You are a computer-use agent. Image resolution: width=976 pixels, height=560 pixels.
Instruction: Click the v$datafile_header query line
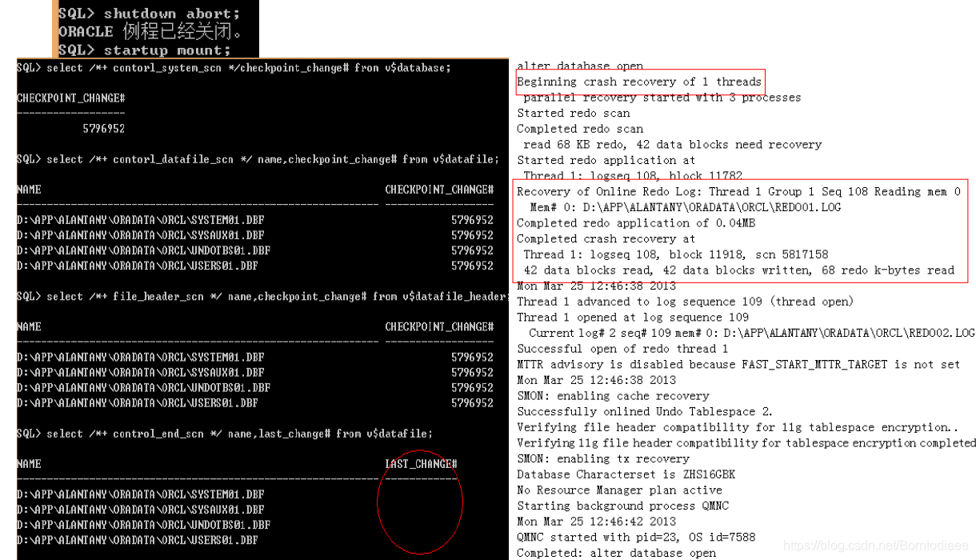(x=262, y=297)
